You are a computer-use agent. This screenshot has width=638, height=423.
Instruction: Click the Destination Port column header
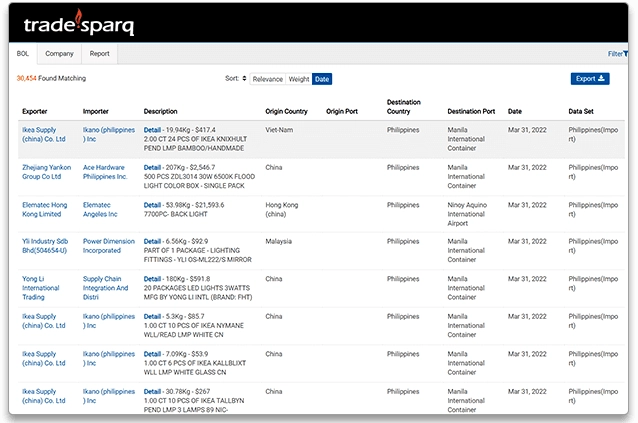(471, 111)
